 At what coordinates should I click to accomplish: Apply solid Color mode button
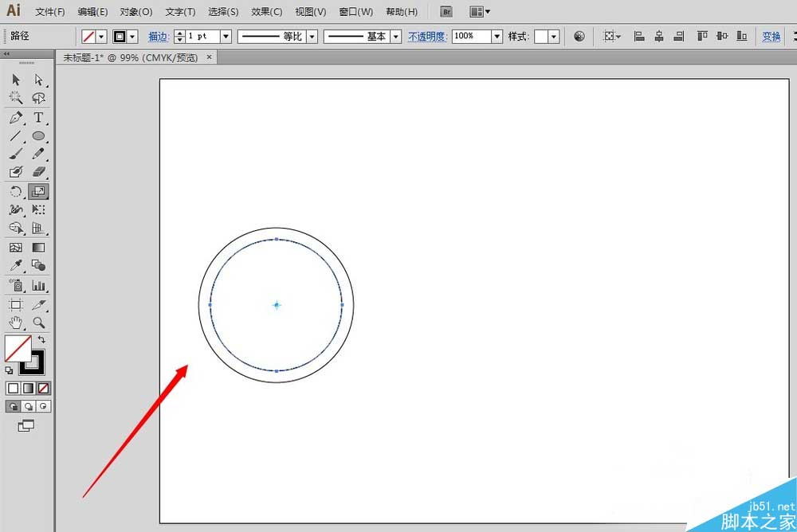14,388
